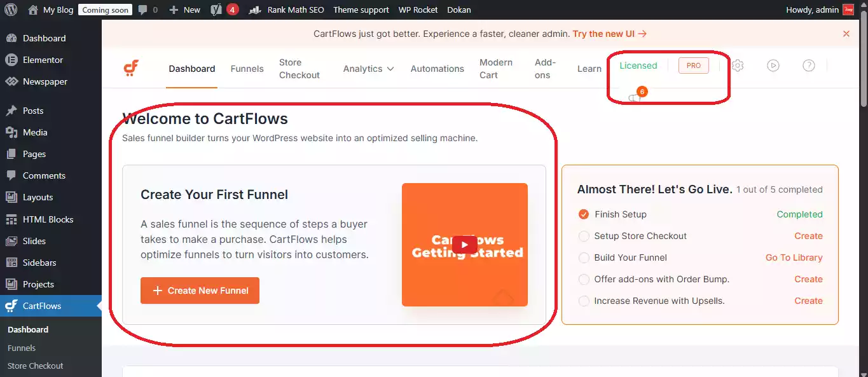Toggle Offer add-ons with Order Bump circle

[584, 279]
